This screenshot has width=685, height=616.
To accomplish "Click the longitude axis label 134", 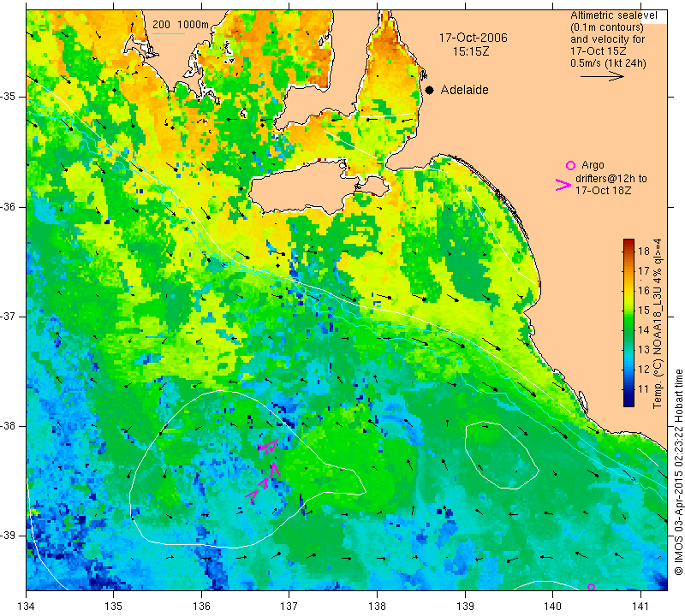I will point(27,607).
